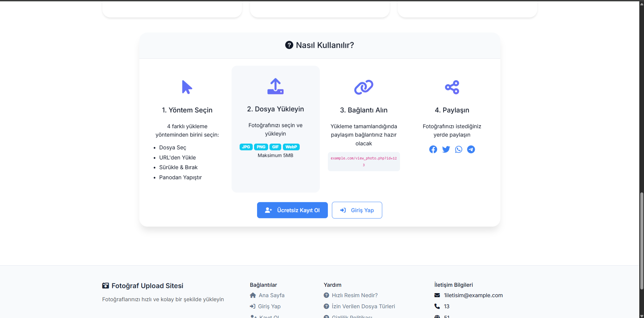Open the Hızlı Resim Nedir? help link
644x318 pixels.
pyautogui.click(x=354, y=295)
